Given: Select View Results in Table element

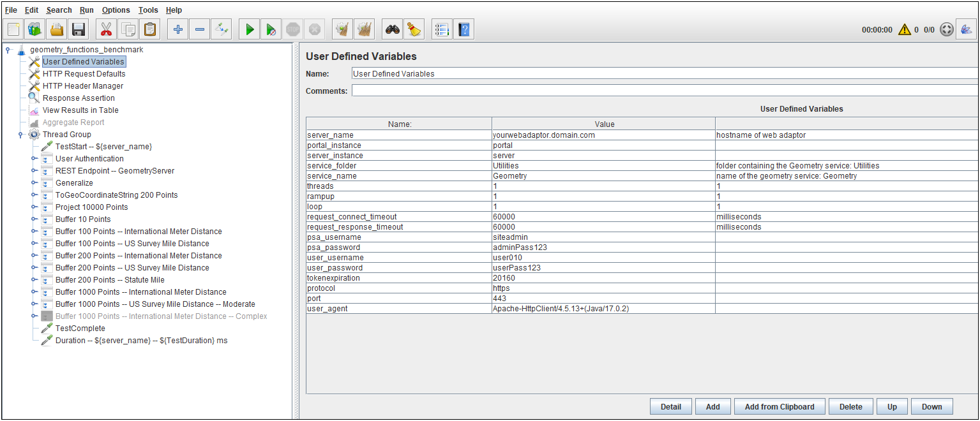Looking at the screenshot, I should pos(80,110).
